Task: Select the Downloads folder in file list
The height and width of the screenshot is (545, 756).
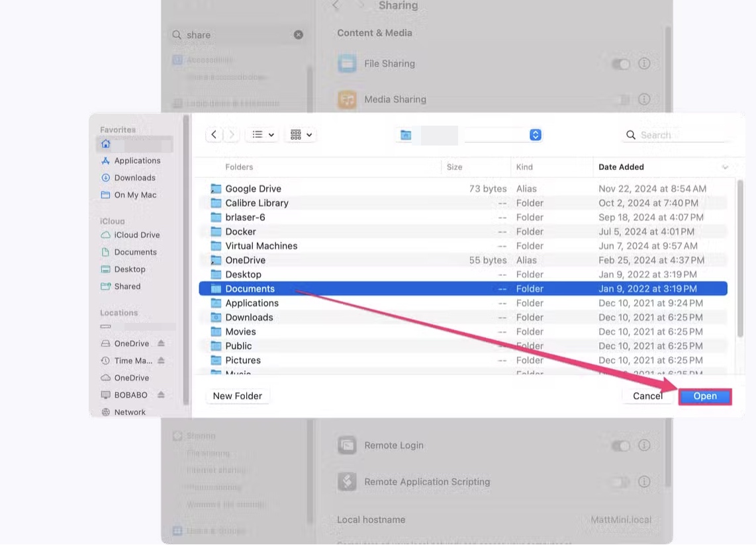Action: point(463,317)
